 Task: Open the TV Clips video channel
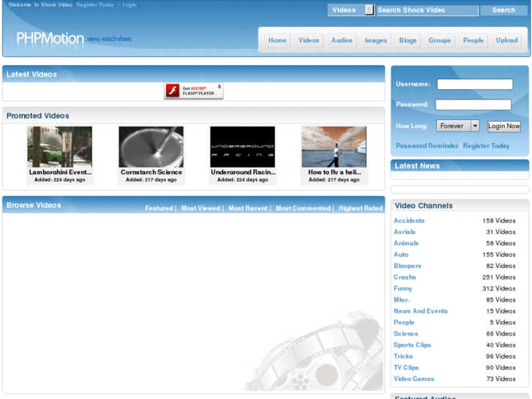(x=406, y=368)
